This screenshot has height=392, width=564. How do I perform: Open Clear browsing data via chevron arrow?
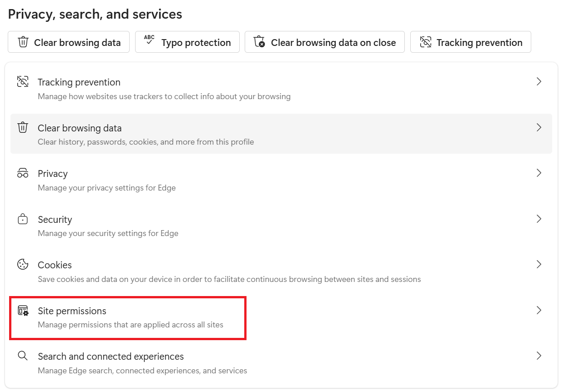coord(539,127)
